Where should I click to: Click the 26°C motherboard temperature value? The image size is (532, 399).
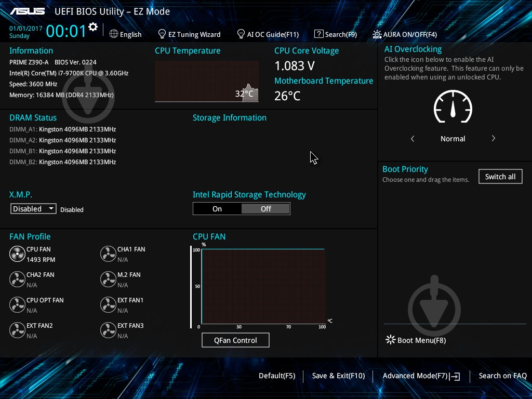pyautogui.click(x=287, y=96)
